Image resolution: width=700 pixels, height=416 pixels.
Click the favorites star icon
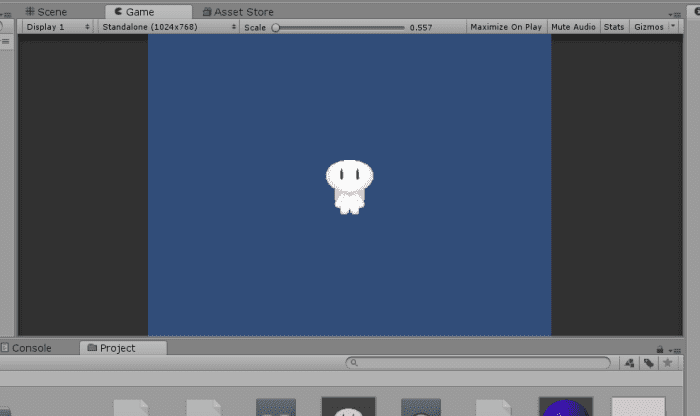point(667,363)
